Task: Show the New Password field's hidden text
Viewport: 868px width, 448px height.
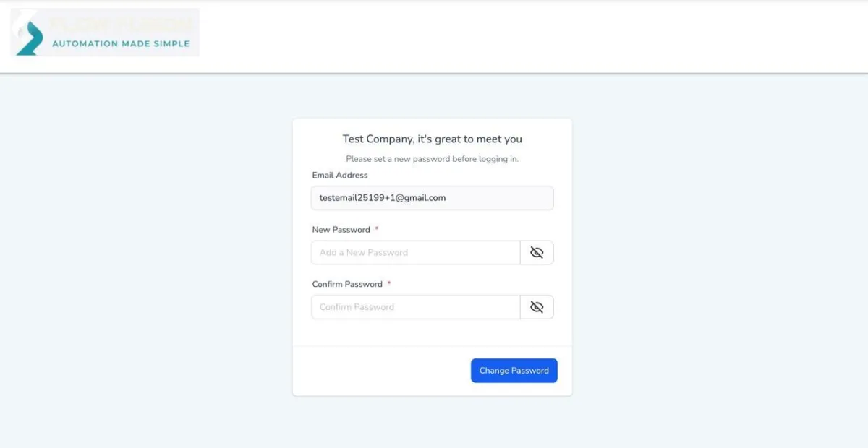Action: point(537,252)
